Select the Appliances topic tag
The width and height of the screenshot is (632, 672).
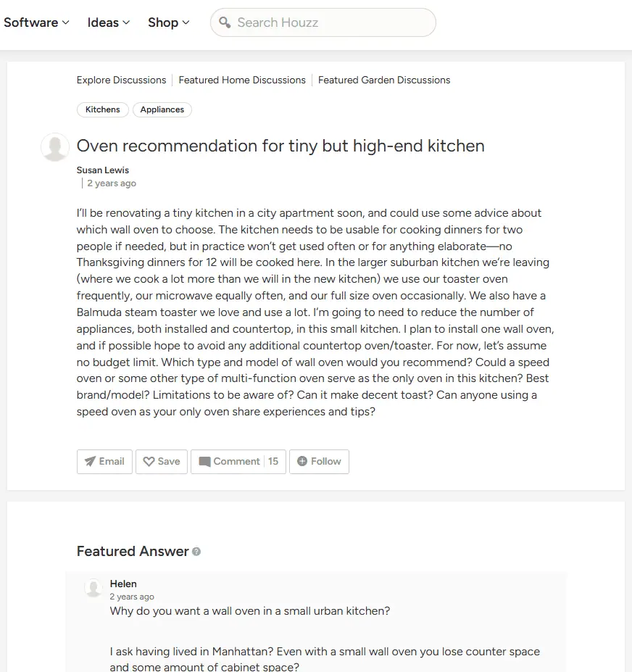tap(162, 109)
